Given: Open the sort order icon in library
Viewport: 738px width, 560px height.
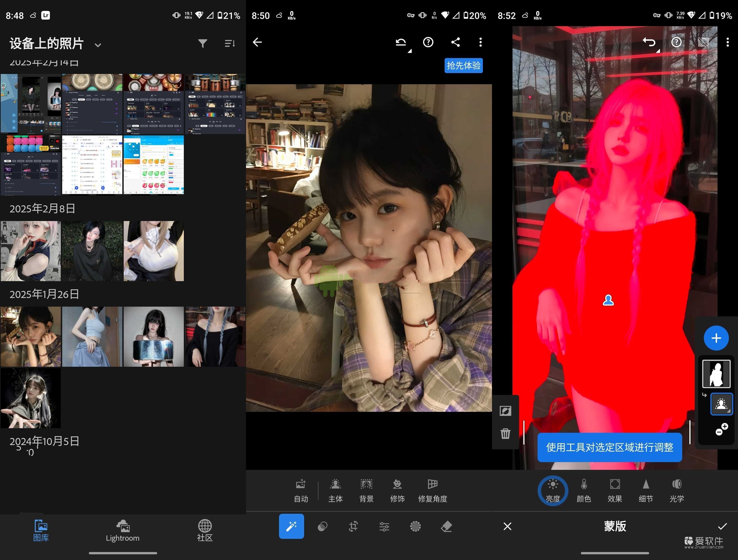Looking at the screenshot, I should point(230,43).
